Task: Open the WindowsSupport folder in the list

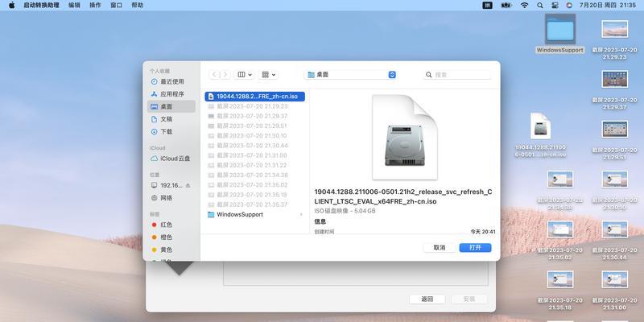Action: (x=254, y=214)
